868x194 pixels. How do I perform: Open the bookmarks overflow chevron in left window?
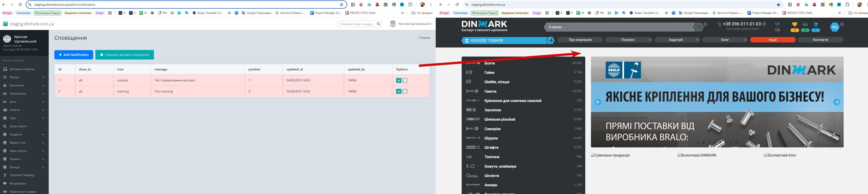pos(402,13)
